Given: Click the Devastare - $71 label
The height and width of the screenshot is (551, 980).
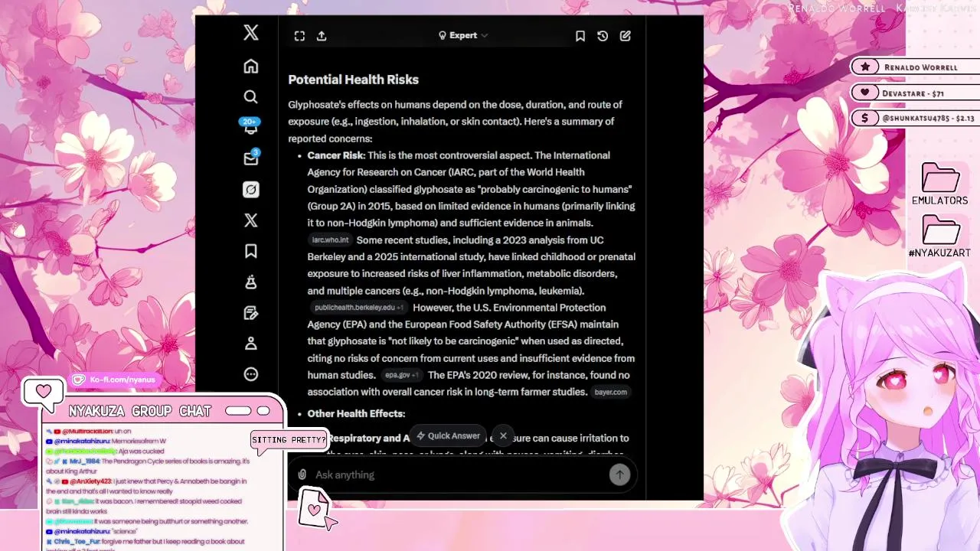Looking at the screenshot, I should coord(915,93).
